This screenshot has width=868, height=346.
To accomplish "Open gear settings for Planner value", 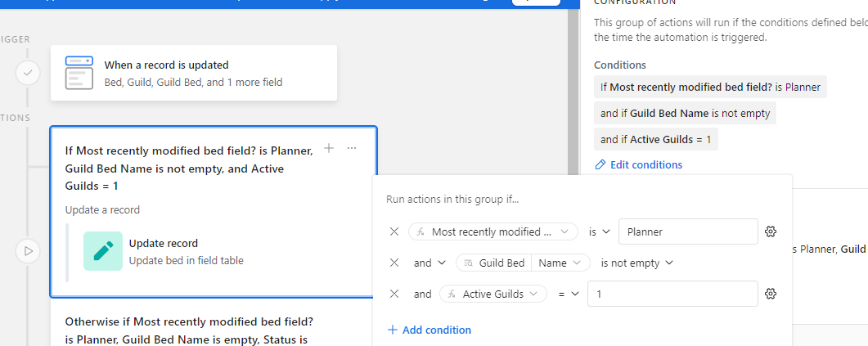I will pyautogui.click(x=771, y=232).
